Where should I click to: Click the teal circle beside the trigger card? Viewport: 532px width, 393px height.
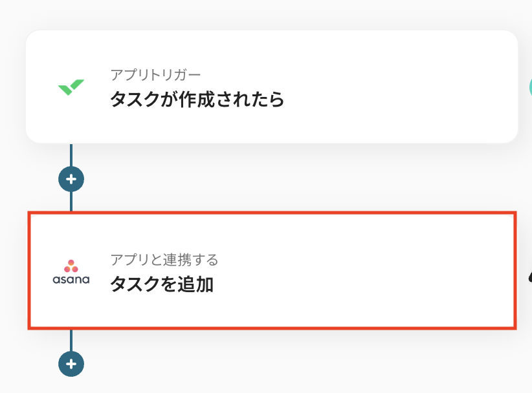529,87
